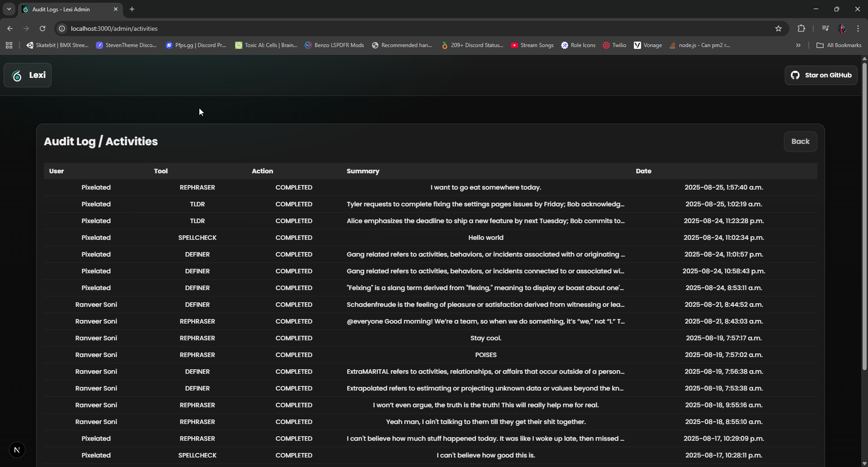This screenshot has width=868, height=467.
Task: Click date 2025-08-17, 10:29:09 p.m.
Action: (x=723, y=438)
